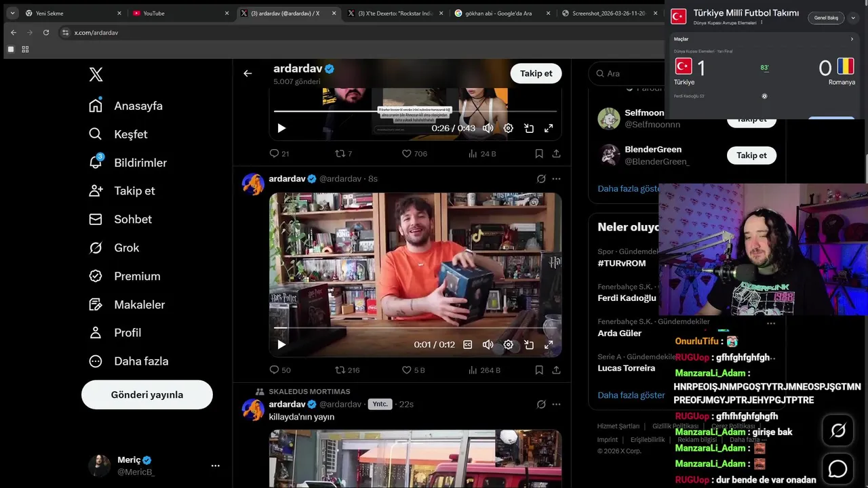Play the 0:26 / 0:43 video

tap(281, 128)
